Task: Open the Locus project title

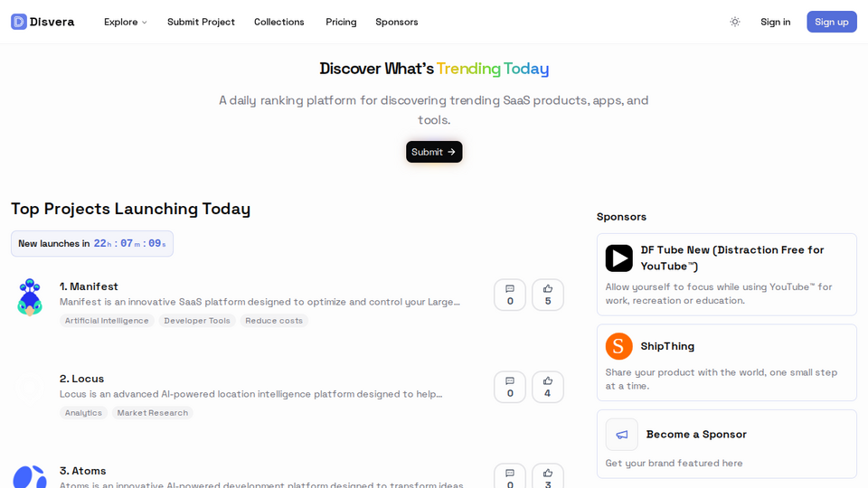Action: tap(82, 379)
